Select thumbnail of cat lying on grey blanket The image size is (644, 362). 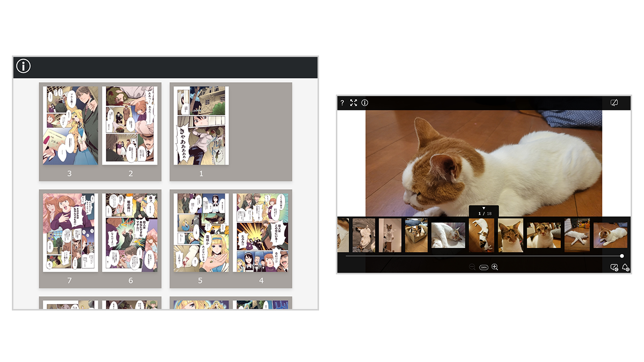click(364, 235)
